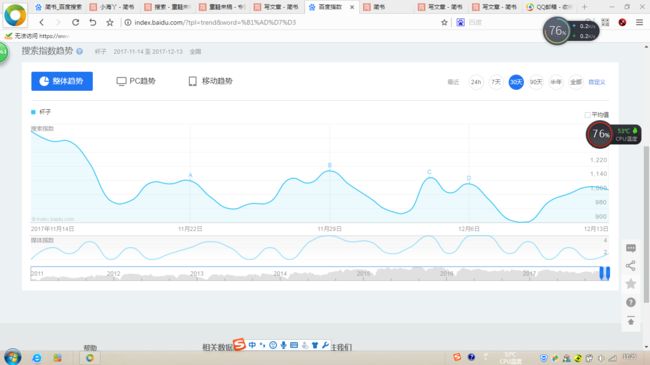Open the 全国 region dropdown
650x365 pixels.
coord(195,52)
